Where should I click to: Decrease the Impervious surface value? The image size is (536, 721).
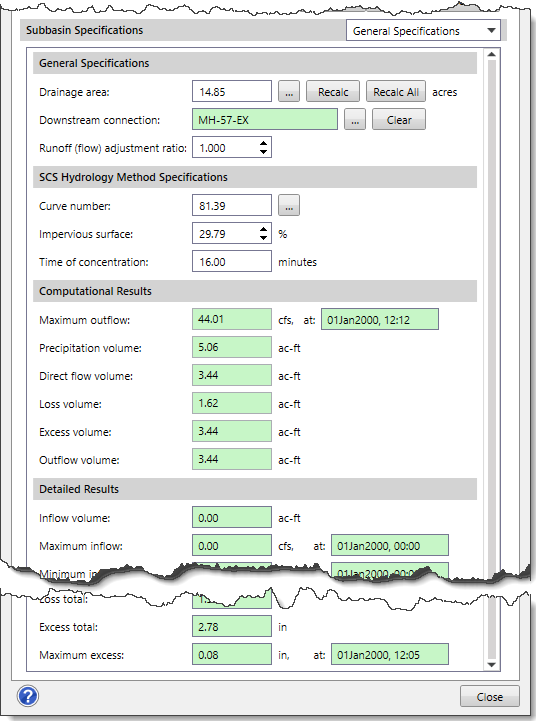tap(263, 238)
